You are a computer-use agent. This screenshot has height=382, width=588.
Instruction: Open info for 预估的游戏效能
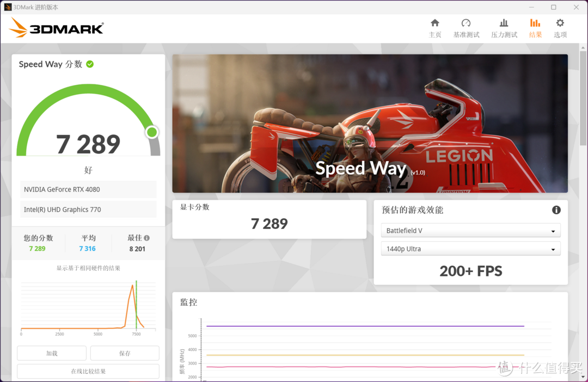[556, 210]
